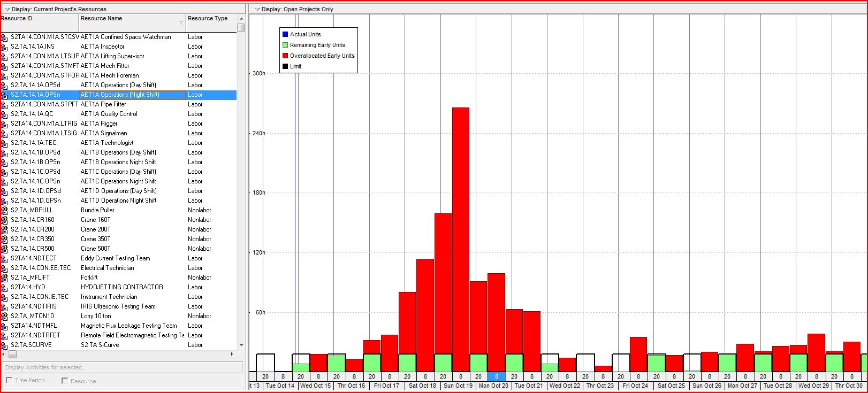
Task: Click the red Overallocated Early Units legend swatch
Action: tap(285, 56)
